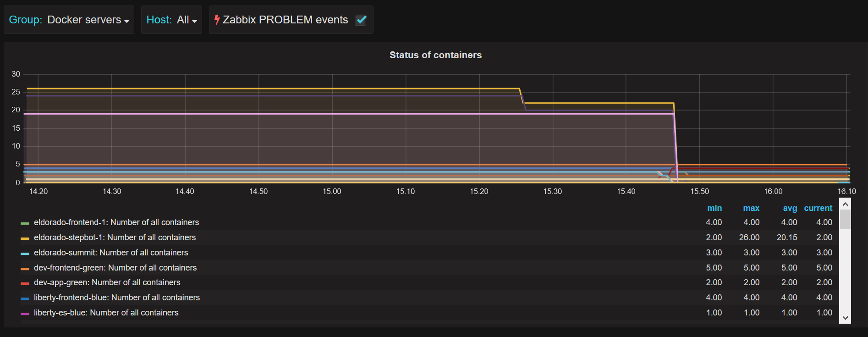Viewport: 868px width, 337px height.
Task: Click legend scrollbar up arrow
Action: (x=846, y=204)
